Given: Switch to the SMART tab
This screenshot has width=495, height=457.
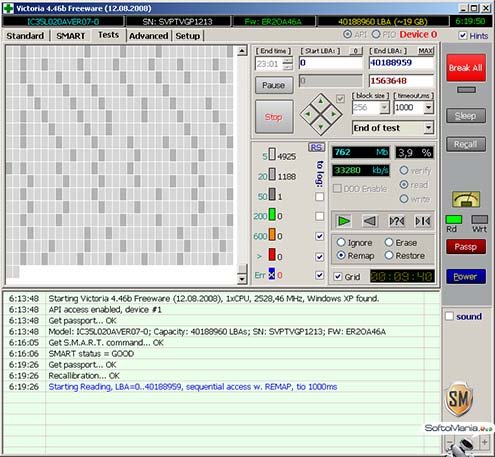Looking at the screenshot, I should [70, 36].
